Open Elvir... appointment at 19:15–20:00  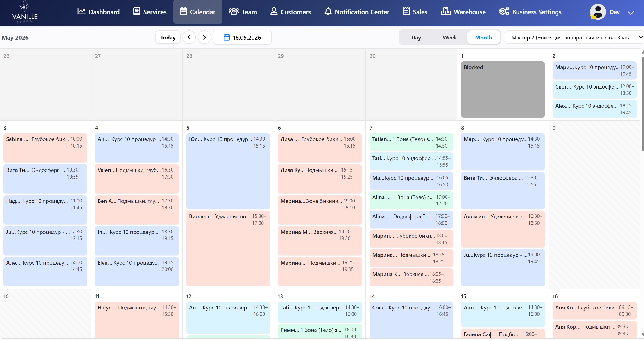click(x=137, y=271)
